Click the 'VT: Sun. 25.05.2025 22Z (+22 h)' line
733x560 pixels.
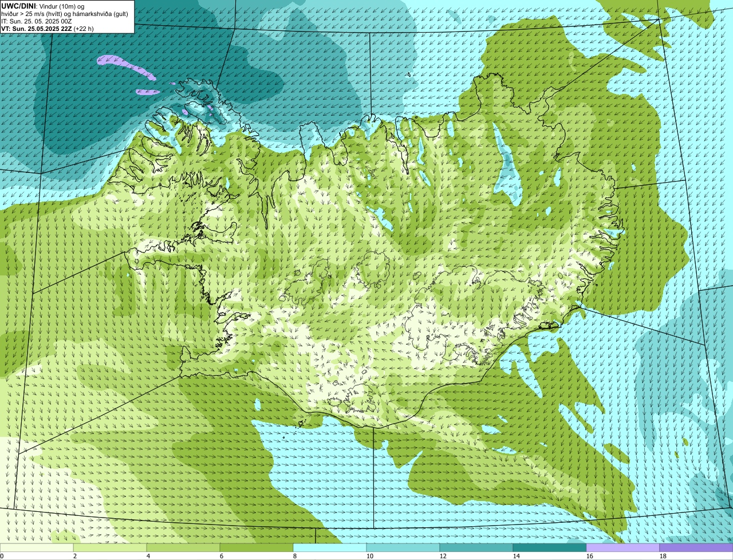pyautogui.click(x=48, y=28)
